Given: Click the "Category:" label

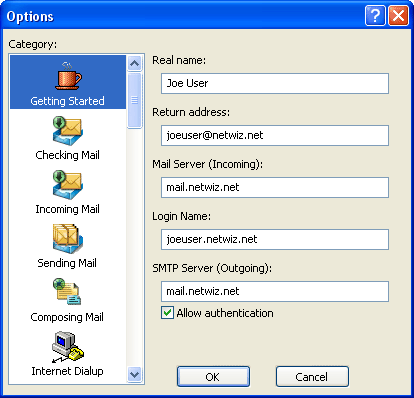Looking at the screenshot, I should tap(33, 44).
